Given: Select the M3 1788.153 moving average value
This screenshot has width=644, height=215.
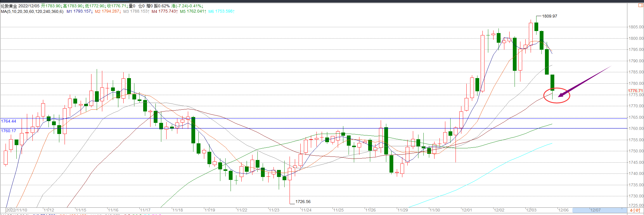Looking at the screenshot, I should pos(136,11).
